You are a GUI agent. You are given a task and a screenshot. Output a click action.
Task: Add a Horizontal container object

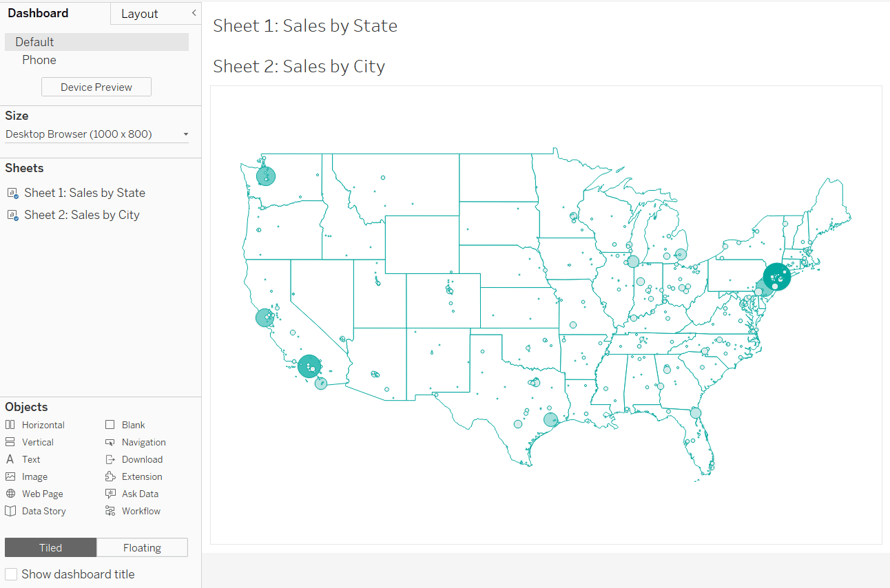click(35, 425)
